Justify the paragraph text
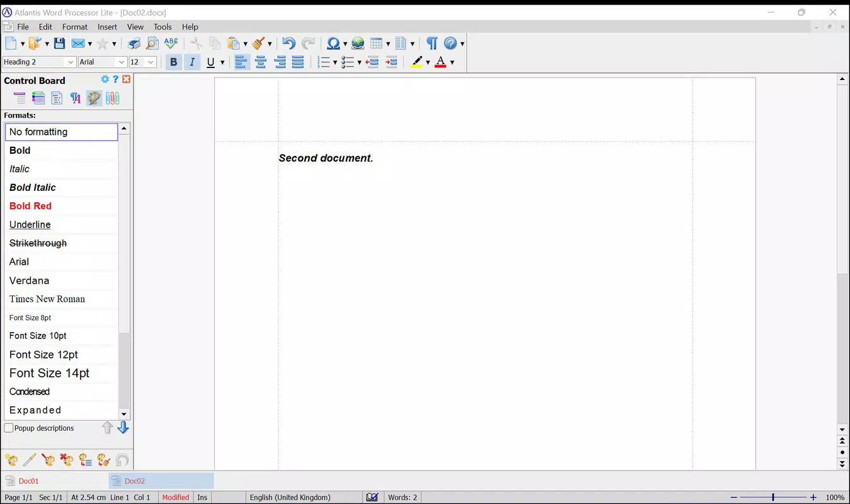The height and width of the screenshot is (504, 850). [298, 62]
